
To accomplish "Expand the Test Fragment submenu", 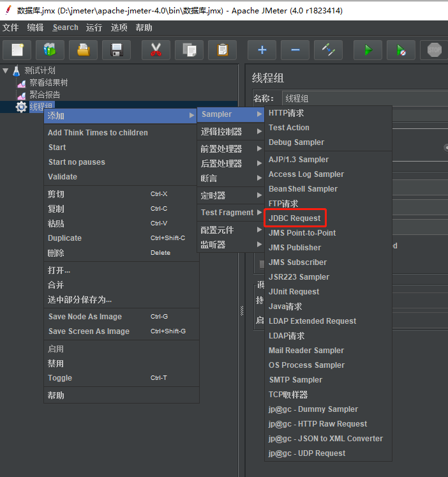I will tap(230, 213).
